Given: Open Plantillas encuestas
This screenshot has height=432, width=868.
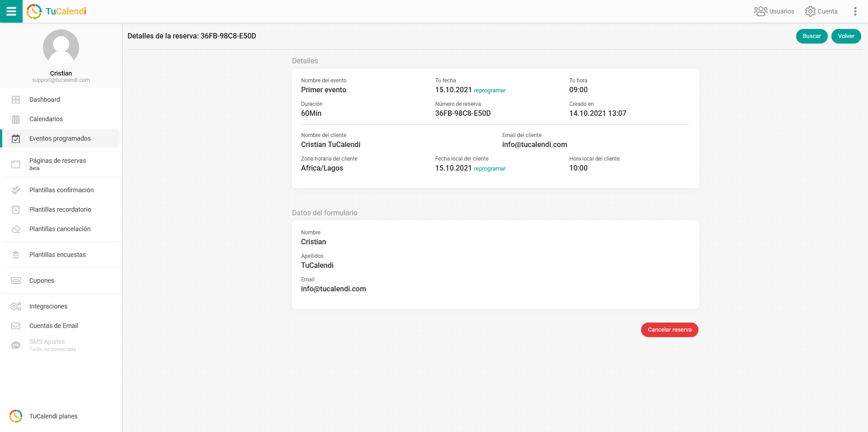Looking at the screenshot, I should point(61,255).
